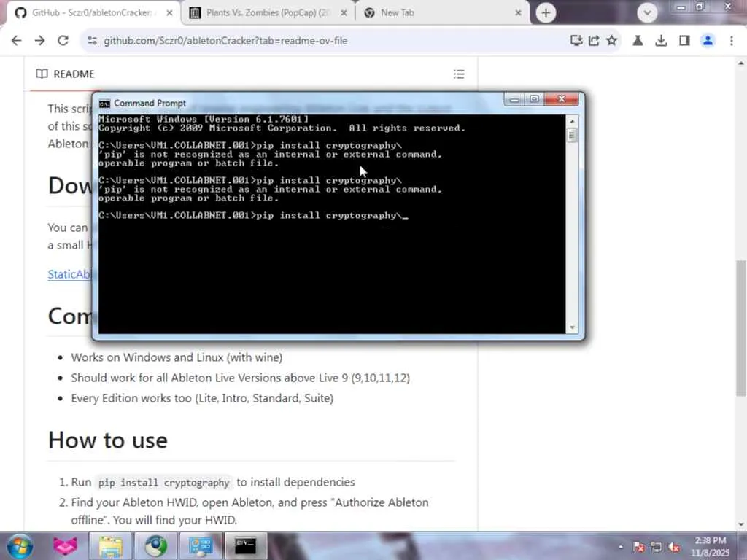Click 'Find your Ableton HWID' step text
Viewport: 747px width, 560px height.
coord(249,511)
